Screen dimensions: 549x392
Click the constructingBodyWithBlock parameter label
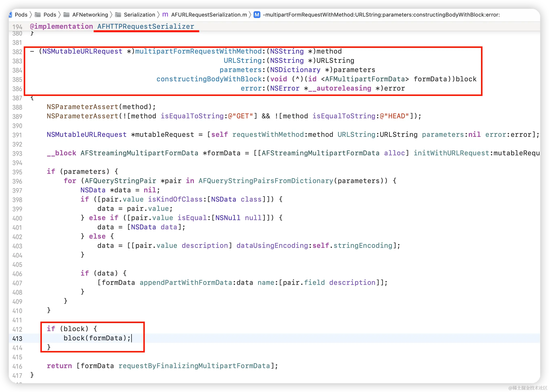pos(209,79)
